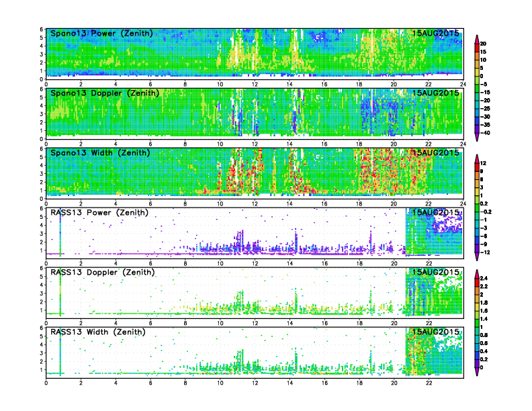Screen dimensions: 532x411
Task: Click the "-30" colorbar label
Action: click(485, 117)
